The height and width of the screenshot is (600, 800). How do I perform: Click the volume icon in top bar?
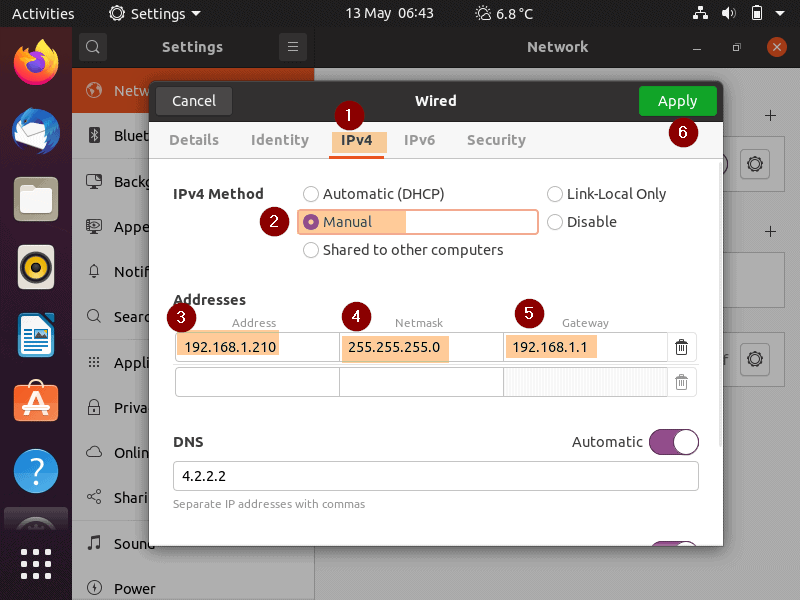point(728,13)
